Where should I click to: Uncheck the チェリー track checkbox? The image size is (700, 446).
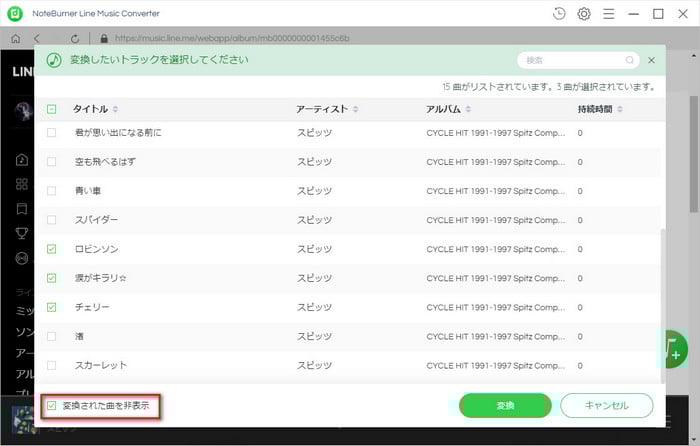tap(51, 307)
